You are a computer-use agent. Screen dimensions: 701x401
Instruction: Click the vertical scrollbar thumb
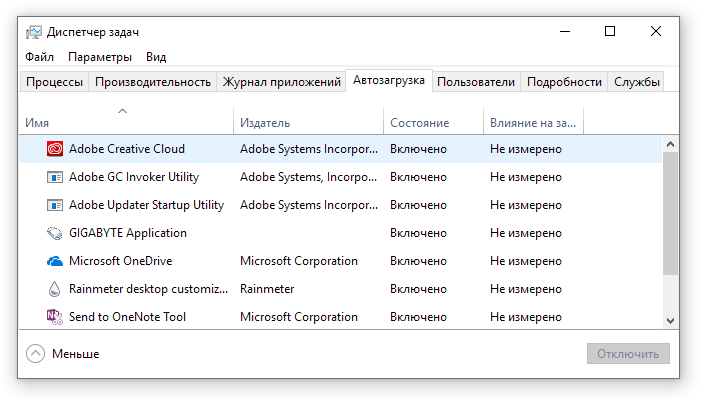670,213
